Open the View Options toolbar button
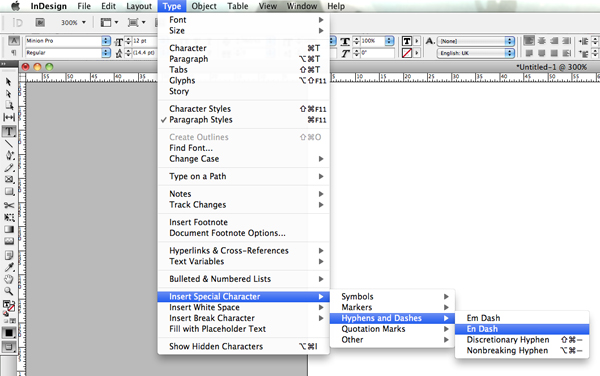The width and height of the screenshot is (600, 376). point(109,23)
